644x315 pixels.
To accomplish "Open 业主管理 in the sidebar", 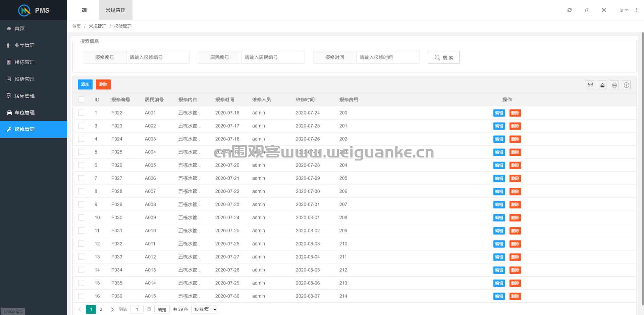I will (34, 45).
